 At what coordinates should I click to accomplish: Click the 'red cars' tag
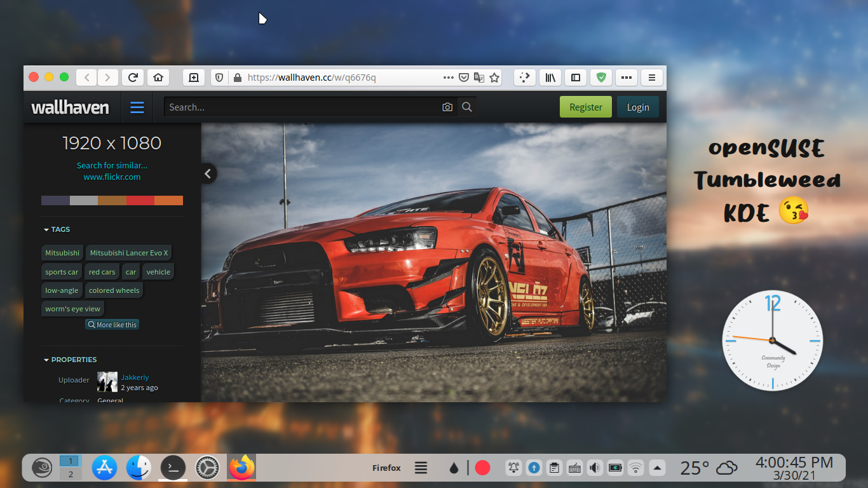click(x=102, y=272)
